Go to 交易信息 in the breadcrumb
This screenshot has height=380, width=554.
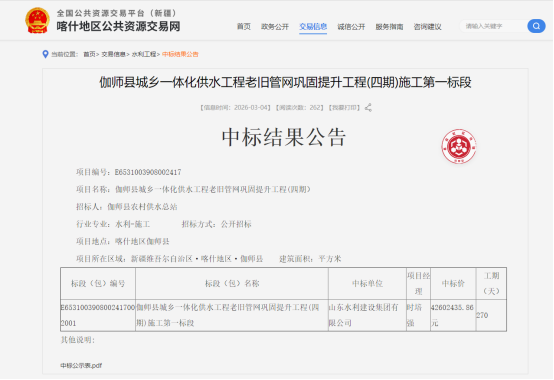[x=113, y=54]
